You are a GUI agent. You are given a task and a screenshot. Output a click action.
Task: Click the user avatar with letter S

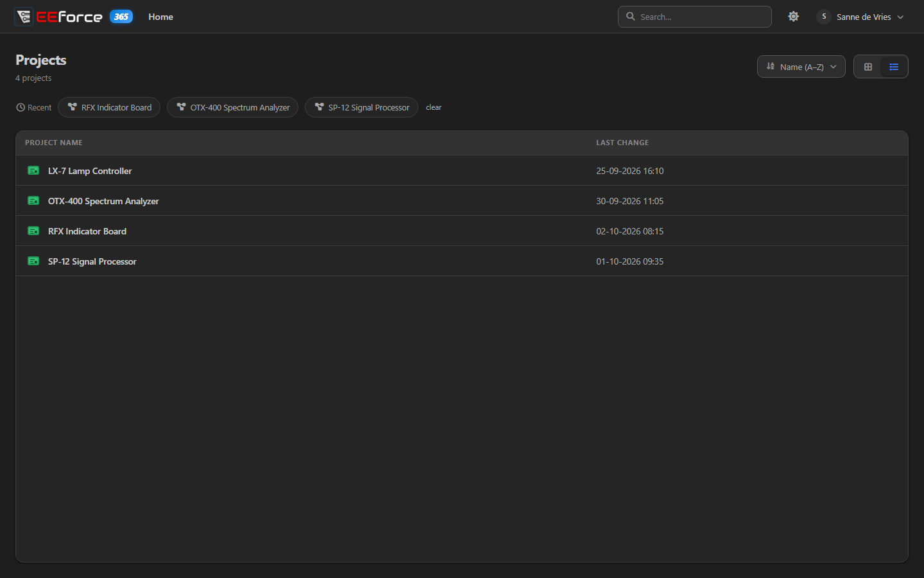pos(824,17)
